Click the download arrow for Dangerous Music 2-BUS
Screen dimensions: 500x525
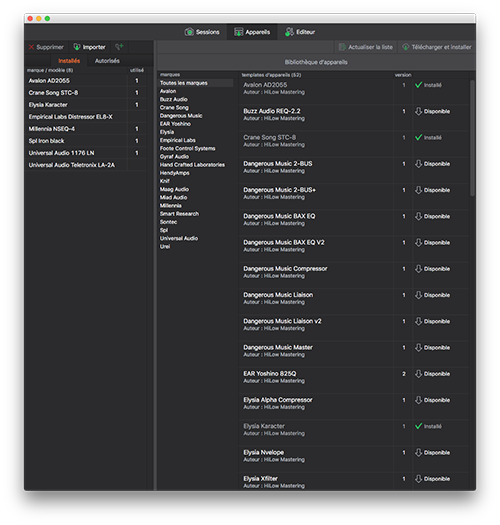click(418, 164)
